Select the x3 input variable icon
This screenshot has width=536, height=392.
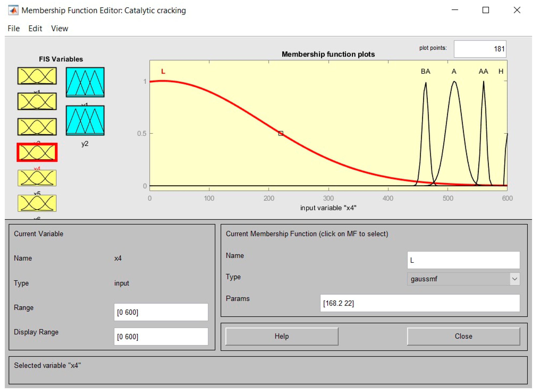[37, 127]
